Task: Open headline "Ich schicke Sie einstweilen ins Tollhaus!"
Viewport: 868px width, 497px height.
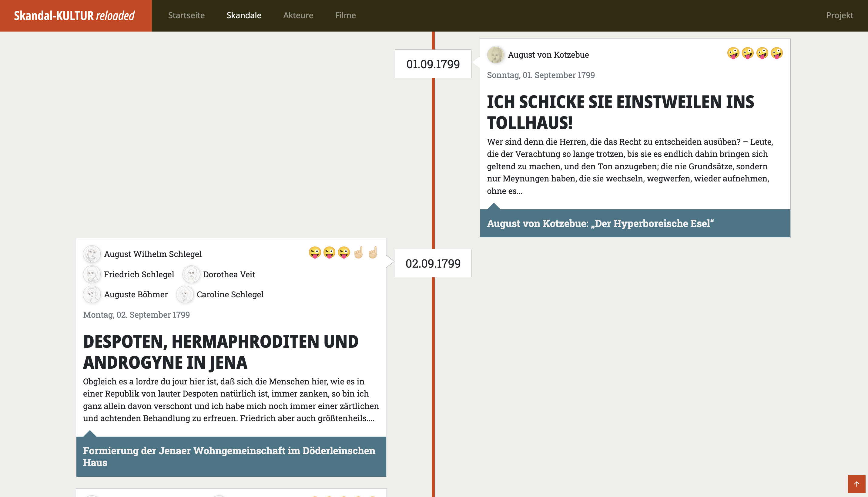Action: (x=620, y=112)
